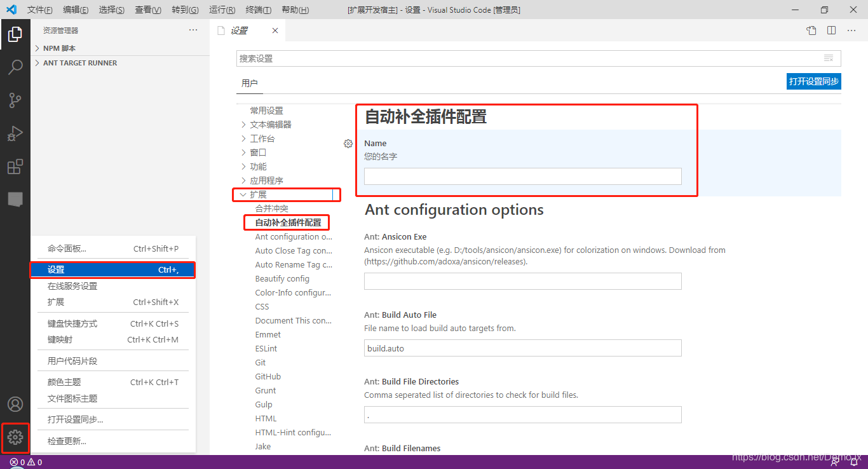Open the Search view in activity bar
Viewport: 868px width, 469px height.
15,67
